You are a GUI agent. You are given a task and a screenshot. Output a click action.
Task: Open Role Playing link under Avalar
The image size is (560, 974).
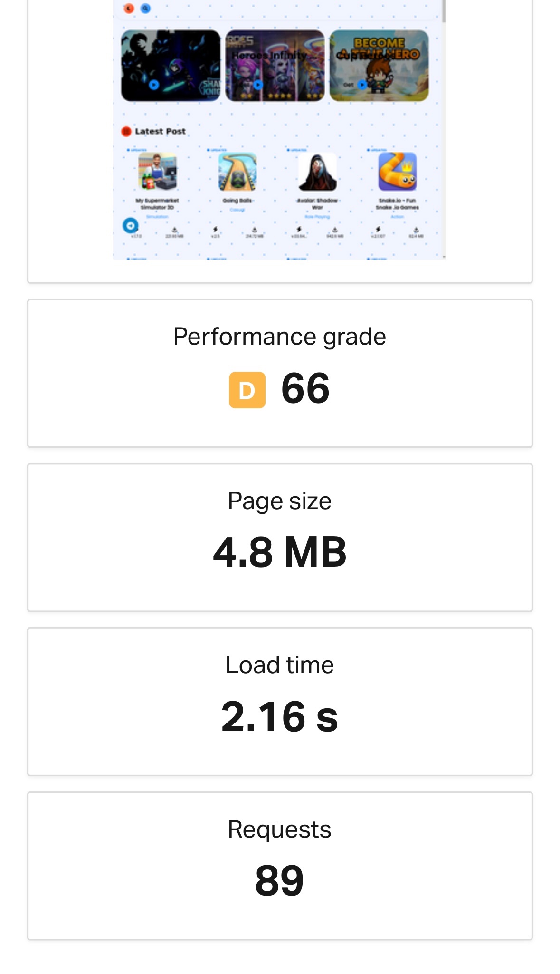317,217
